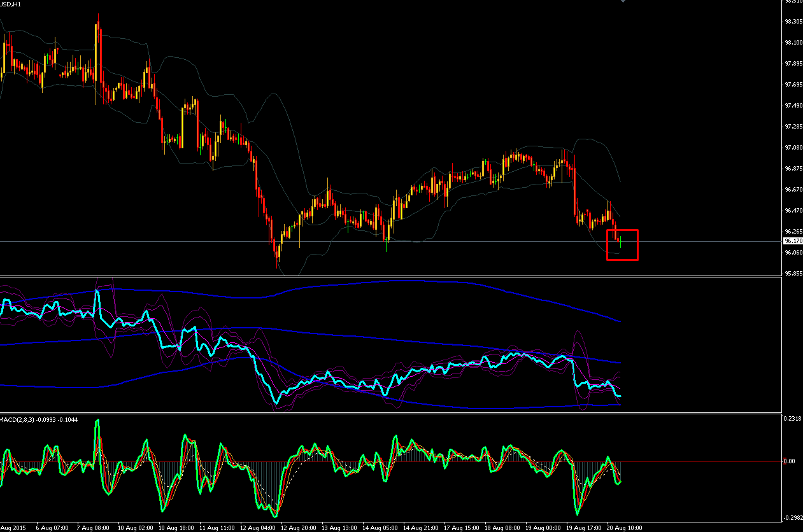Screen dimensions: 803x532
Task: Click the 98.100 price scale label
Action: coord(793,42)
